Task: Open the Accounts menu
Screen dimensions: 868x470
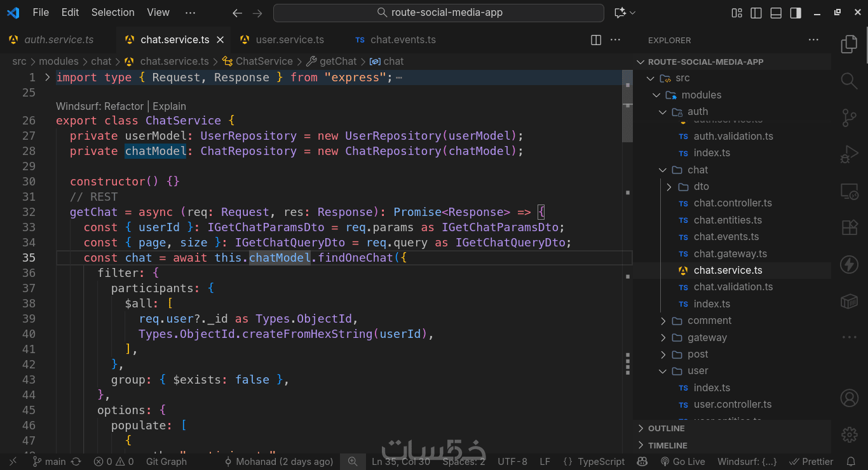Action: click(850, 398)
